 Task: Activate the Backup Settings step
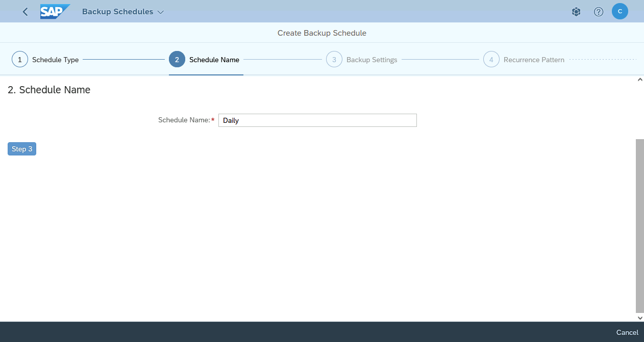click(x=371, y=60)
